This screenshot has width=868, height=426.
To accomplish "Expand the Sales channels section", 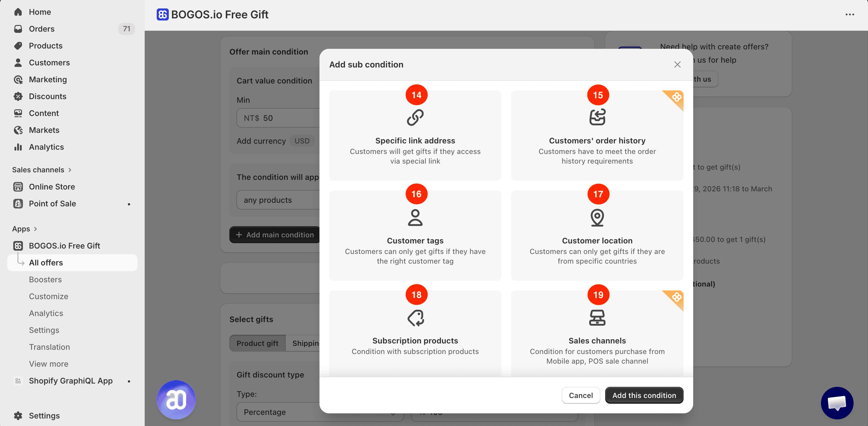I will point(42,170).
